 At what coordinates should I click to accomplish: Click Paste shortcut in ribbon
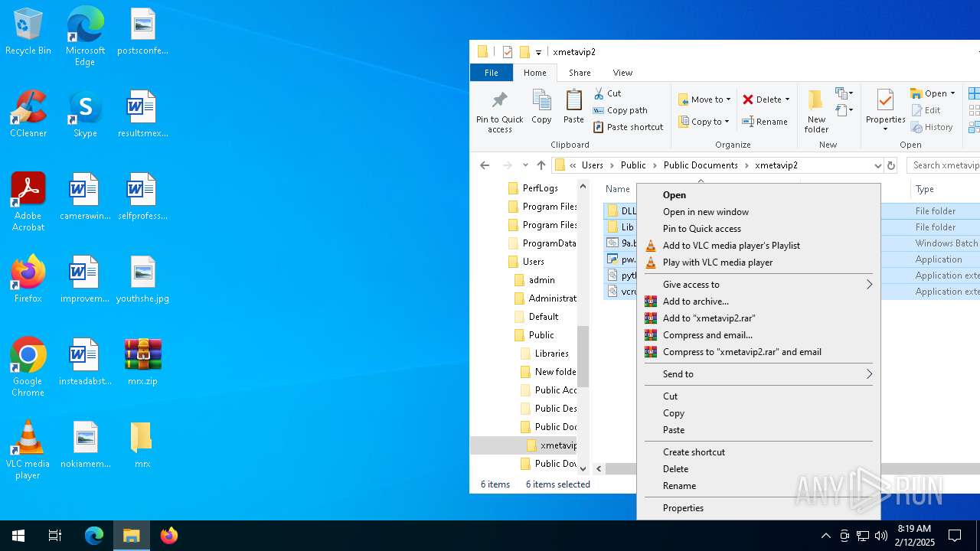tap(628, 127)
